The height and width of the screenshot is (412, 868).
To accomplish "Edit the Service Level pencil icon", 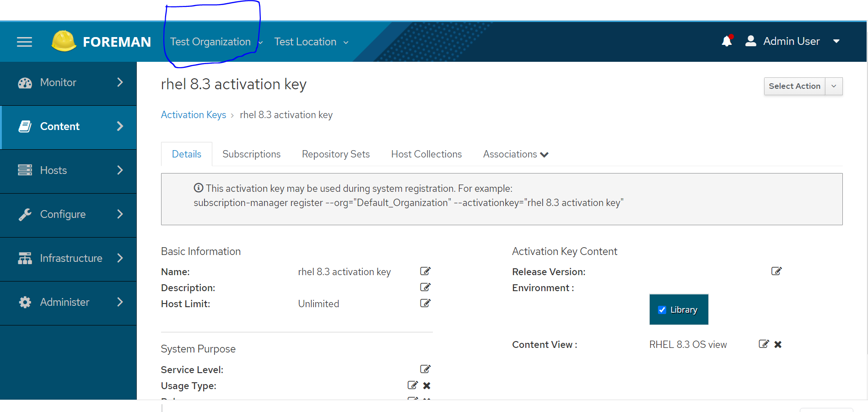I will [425, 369].
